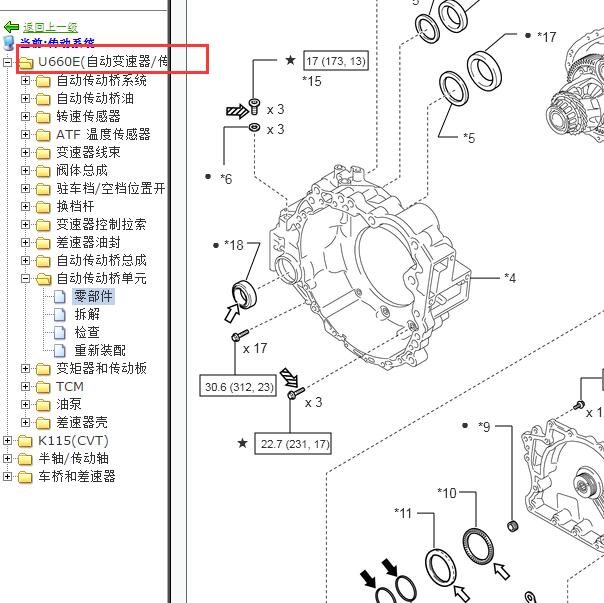Click the 检查 page icon

[59, 333]
